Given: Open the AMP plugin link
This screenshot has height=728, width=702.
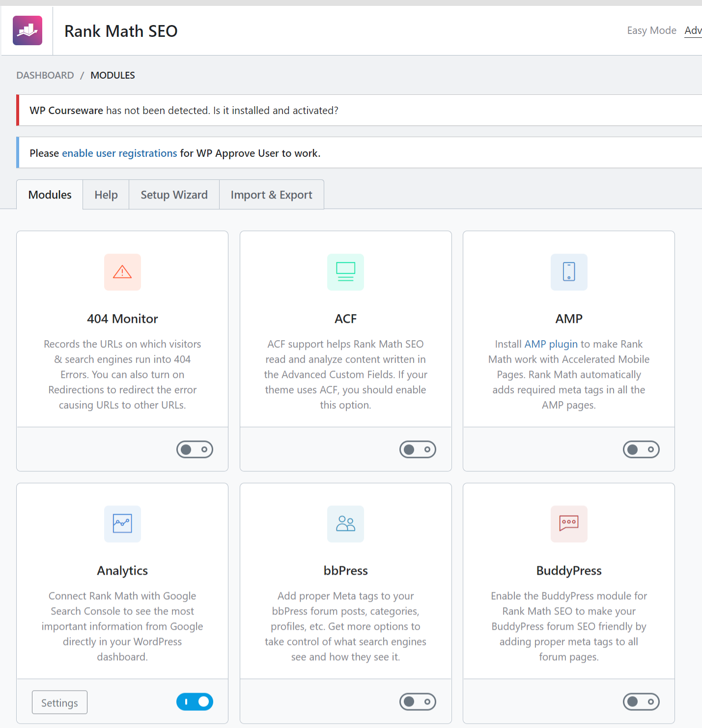Looking at the screenshot, I should 551,344.
